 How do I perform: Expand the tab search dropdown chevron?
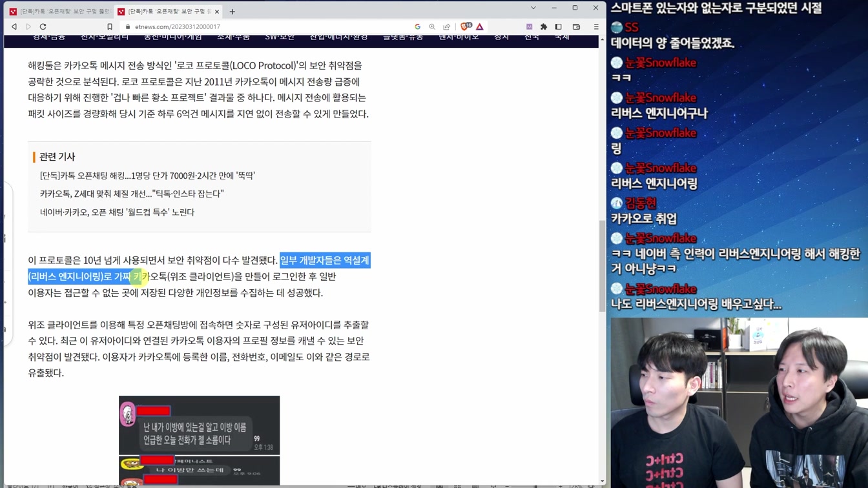pos(533,8)
